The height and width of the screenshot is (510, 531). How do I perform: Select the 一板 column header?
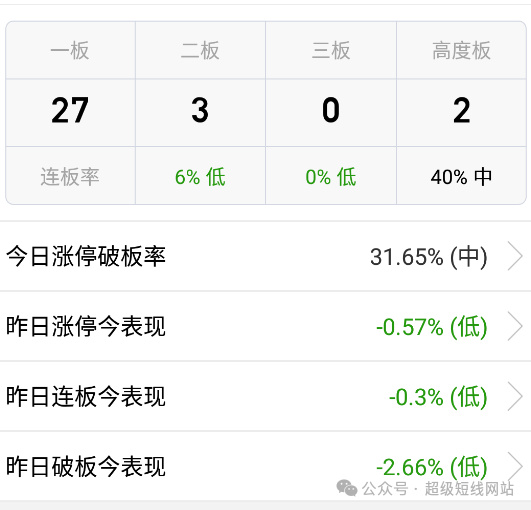70,50
